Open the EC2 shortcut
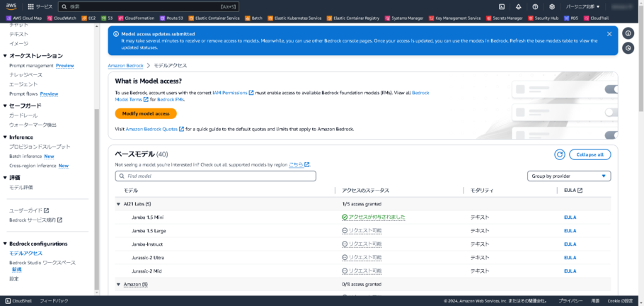Image resolution: width=644 pixels, height=306 pixels. click(88, 18)
